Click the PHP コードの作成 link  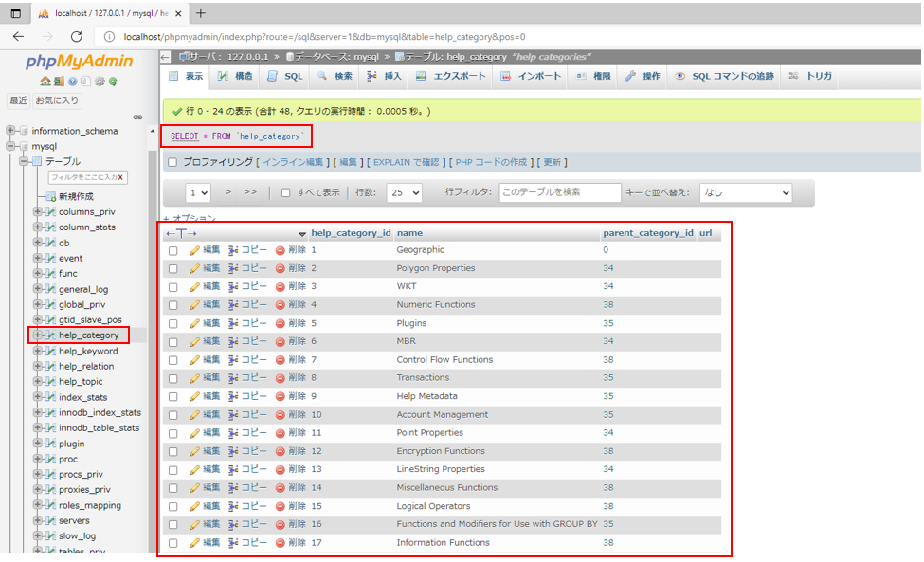tap(491, 163)
